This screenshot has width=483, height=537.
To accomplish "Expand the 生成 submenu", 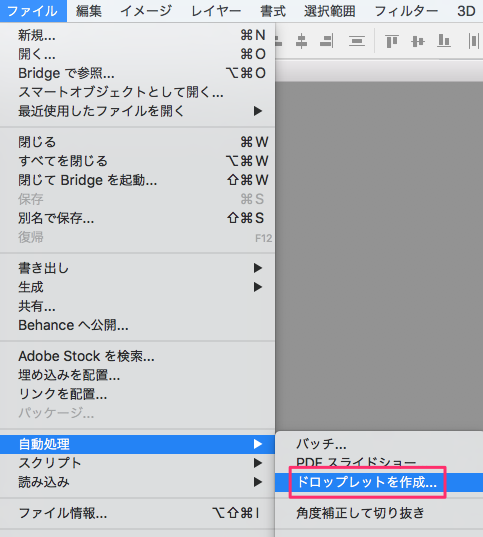I will [137, 287].
